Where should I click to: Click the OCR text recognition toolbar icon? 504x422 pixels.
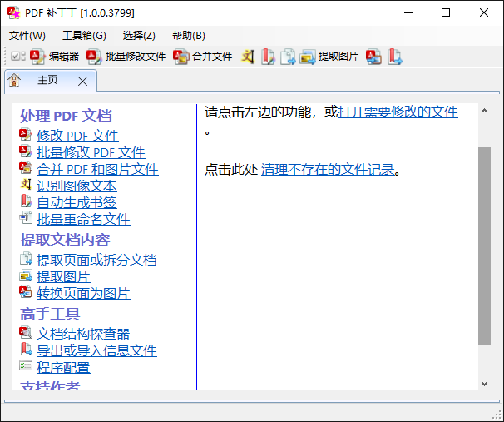point(248,57)
